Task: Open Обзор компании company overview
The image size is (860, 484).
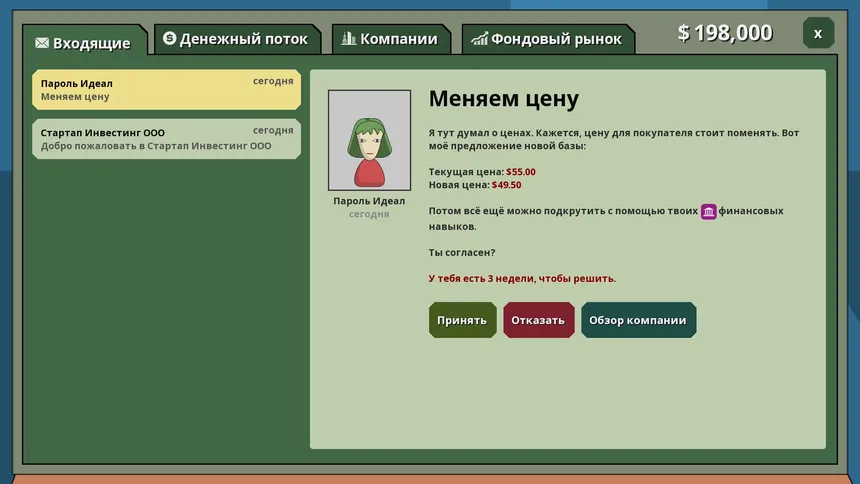Action: coord(638,320)
